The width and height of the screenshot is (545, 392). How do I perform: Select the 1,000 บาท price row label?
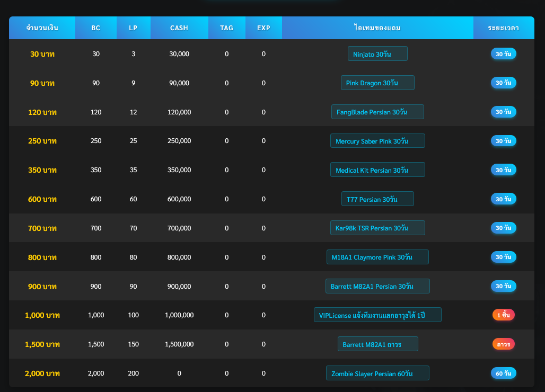tap(42, 315)
